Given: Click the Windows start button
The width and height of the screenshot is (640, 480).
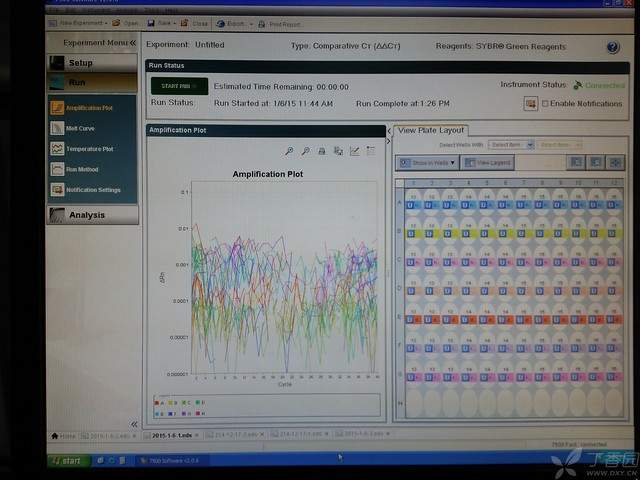Looking at the screenshot, I should point(68,461).
